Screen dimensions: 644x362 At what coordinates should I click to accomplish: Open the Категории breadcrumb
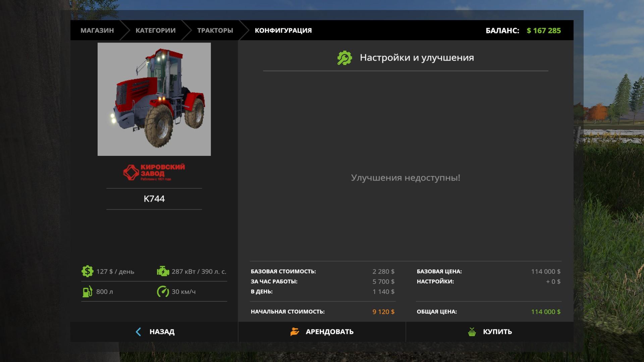tap(155, 31)
